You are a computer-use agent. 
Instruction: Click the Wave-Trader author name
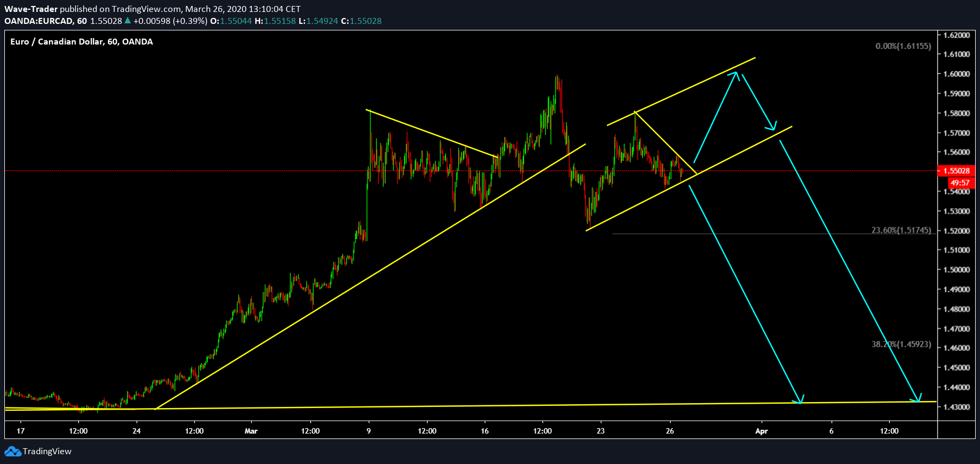pos(31,9)
